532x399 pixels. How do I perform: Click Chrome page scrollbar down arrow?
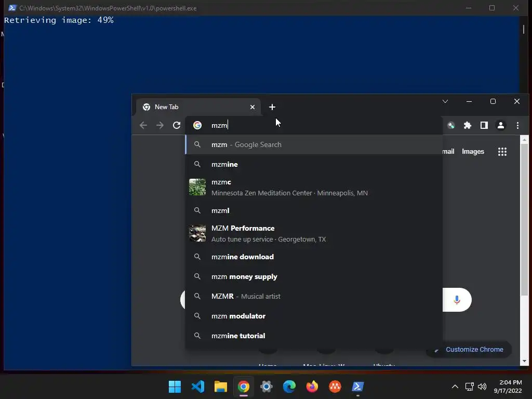click(525, 362)
